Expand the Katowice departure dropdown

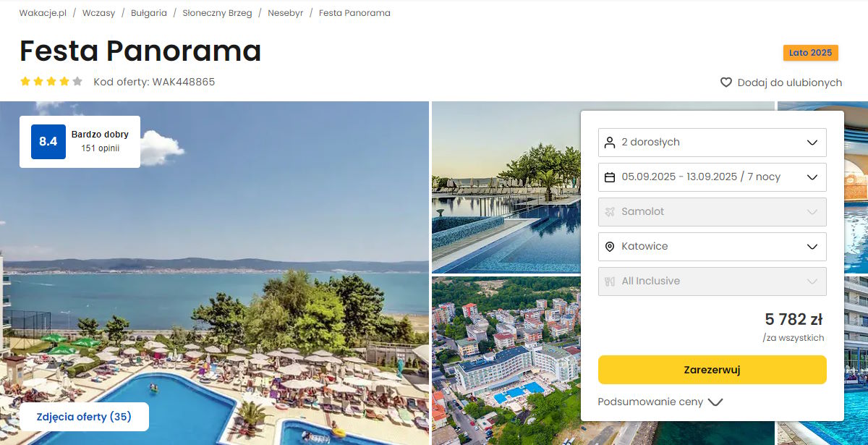point(712,247)
